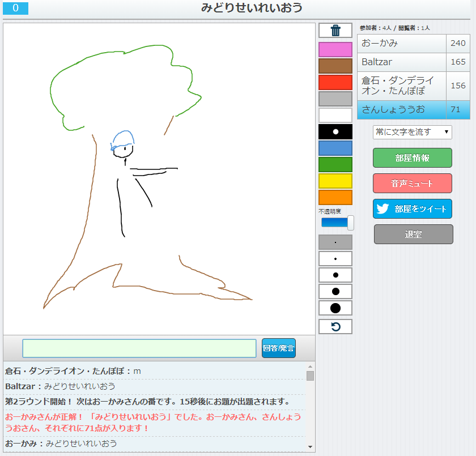Pick the yellow color swatch
Image resolution: width=476 pixels, height=456 pixels.
point(335,181)
